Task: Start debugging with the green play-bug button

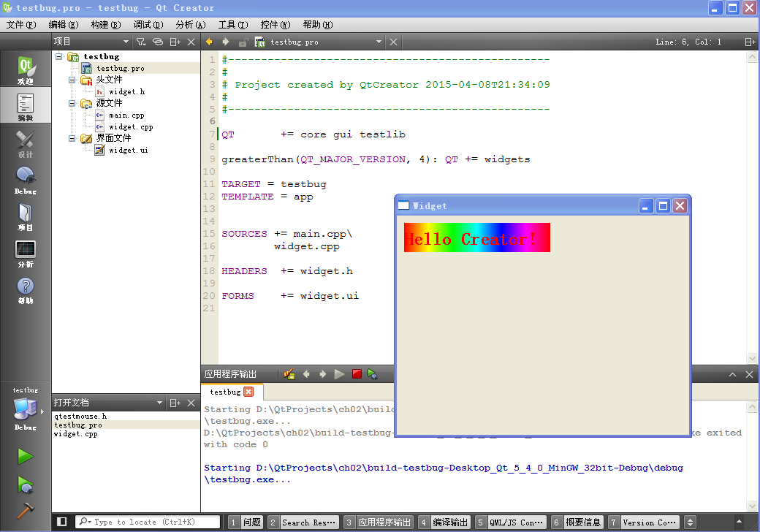Action: coord(25,484)
